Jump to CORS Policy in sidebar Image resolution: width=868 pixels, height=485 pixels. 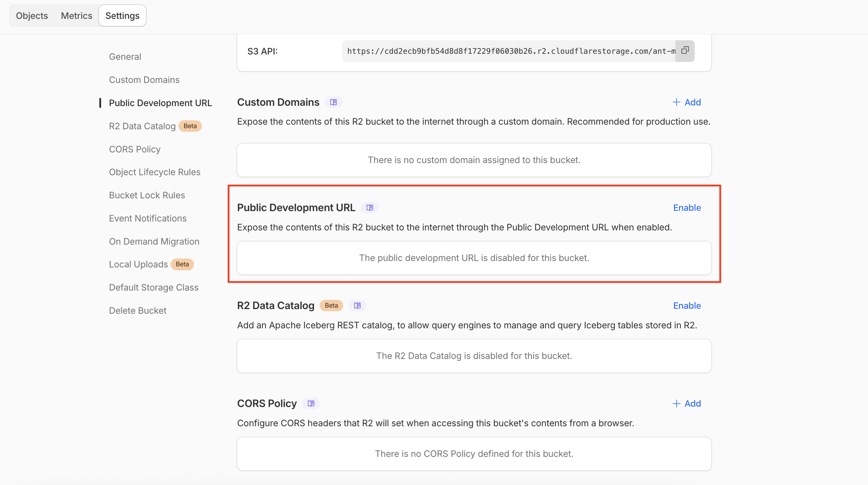[x=135, y=149]
